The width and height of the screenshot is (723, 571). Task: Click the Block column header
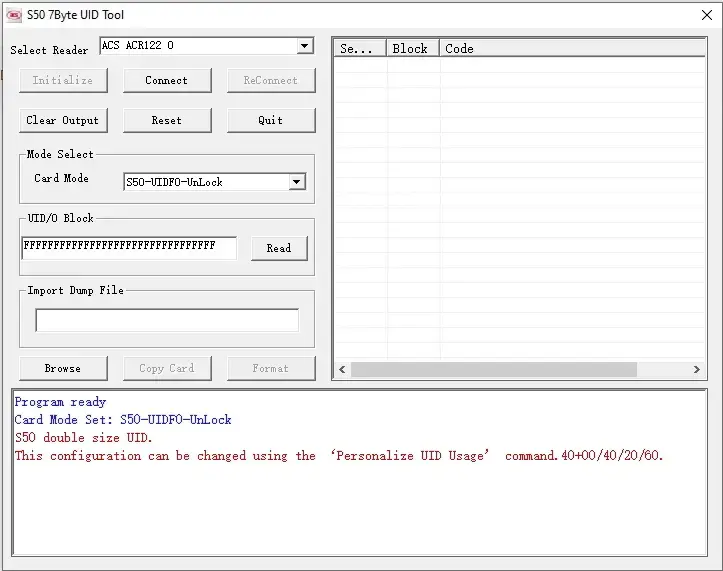click(411, 48)
